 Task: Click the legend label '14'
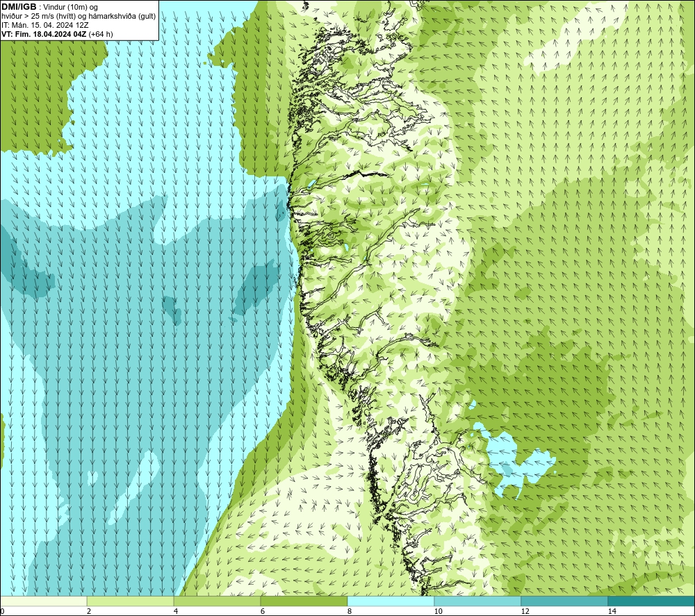[612, 611]
